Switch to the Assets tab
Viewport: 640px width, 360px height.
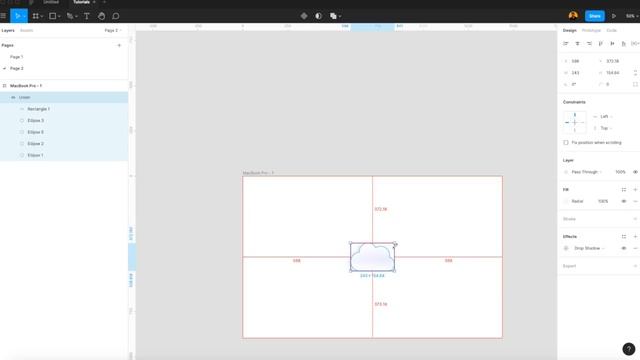click(x=27, y=30)
